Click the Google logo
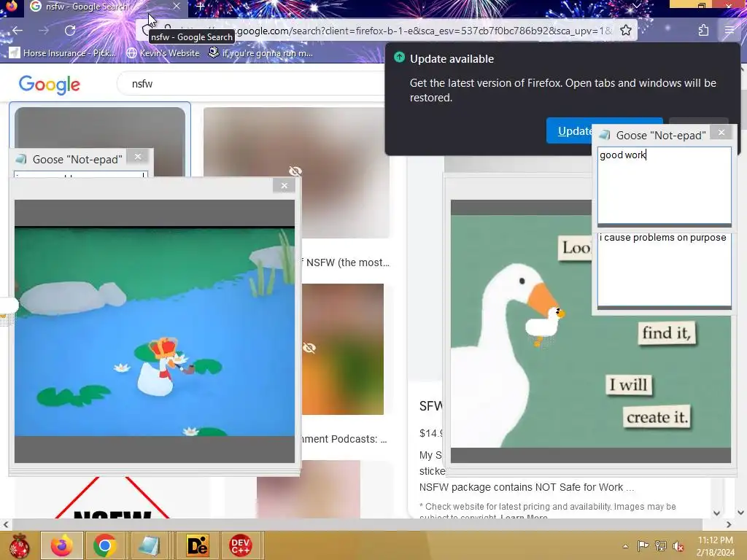The image size is (747, 560). (49, 85)
